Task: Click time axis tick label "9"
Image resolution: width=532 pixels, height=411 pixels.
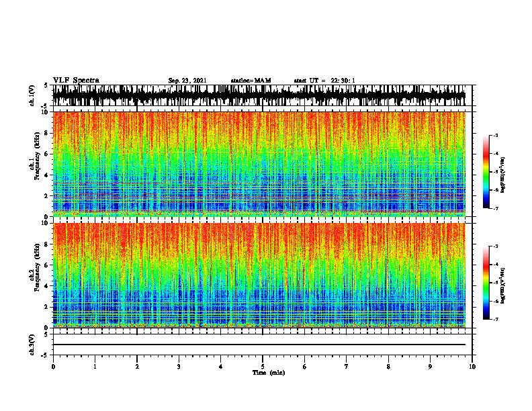Action: (x=430, y=367)
